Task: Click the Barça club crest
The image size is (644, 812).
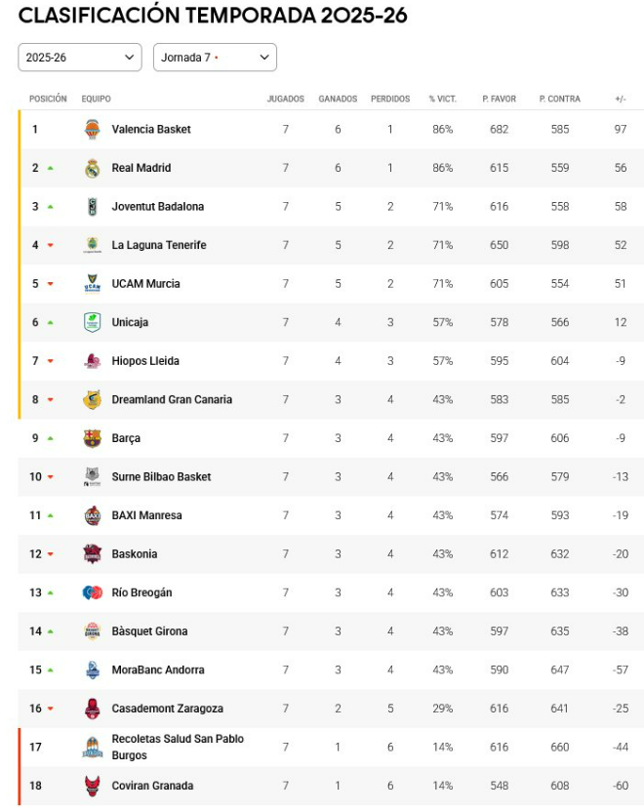Action: click(92, 438)
